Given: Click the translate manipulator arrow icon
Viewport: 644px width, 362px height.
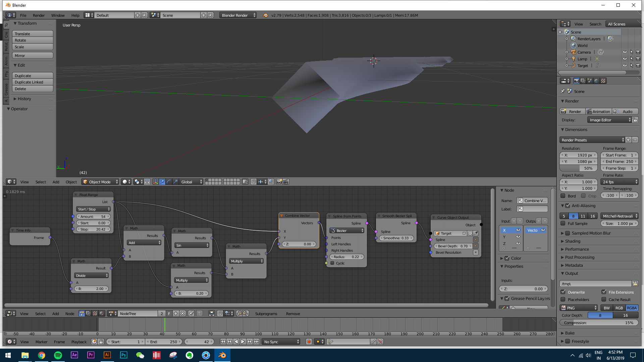Looking at the screenshot, I should point(162,182).
